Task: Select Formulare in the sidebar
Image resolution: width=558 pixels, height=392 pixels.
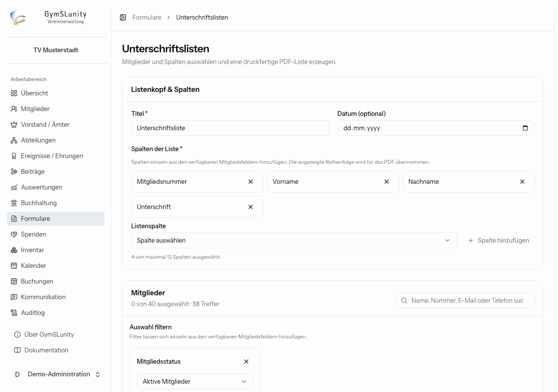Action: click(x=56, y=219)
